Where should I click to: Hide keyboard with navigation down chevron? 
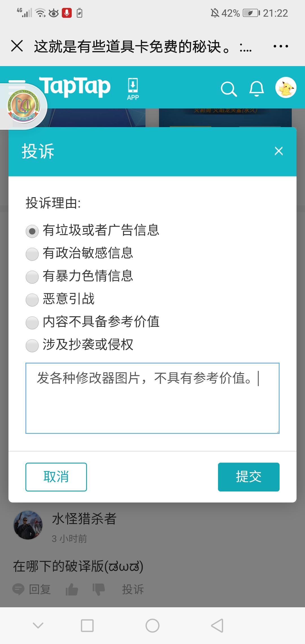[38, 625]
